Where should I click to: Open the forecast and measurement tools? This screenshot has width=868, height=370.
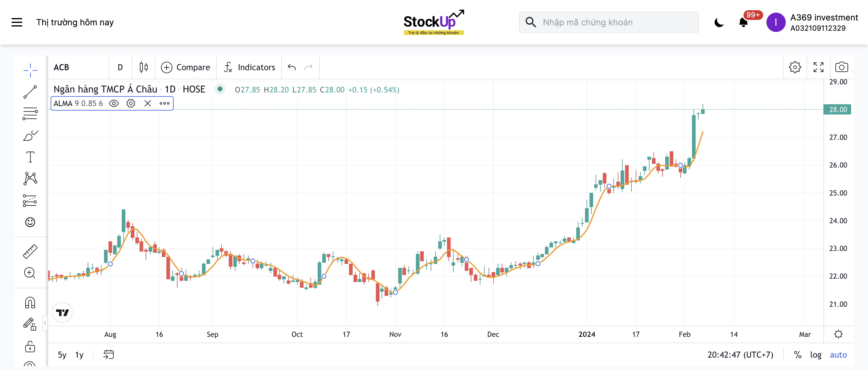[30, 200]
